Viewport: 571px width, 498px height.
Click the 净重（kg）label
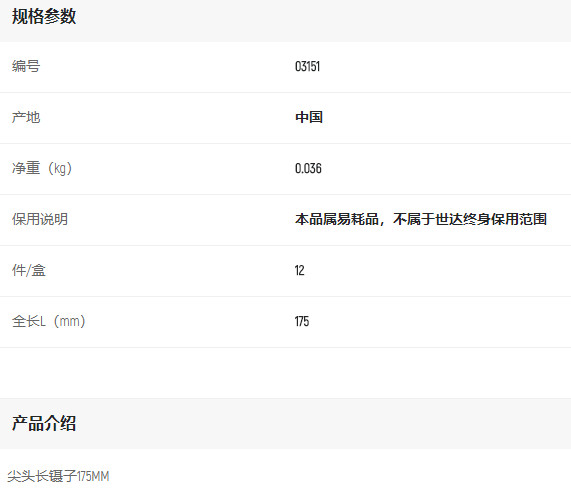point(42,168)
